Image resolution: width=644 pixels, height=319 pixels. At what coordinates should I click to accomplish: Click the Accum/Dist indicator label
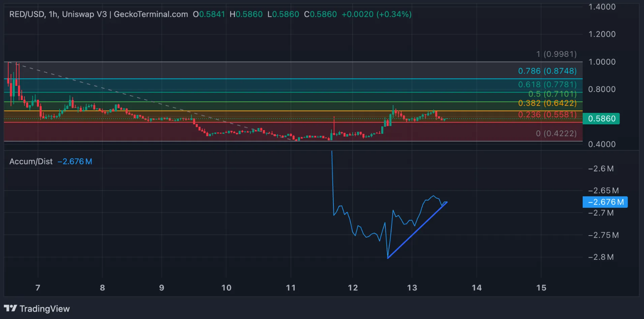click(x=31, y=162)
